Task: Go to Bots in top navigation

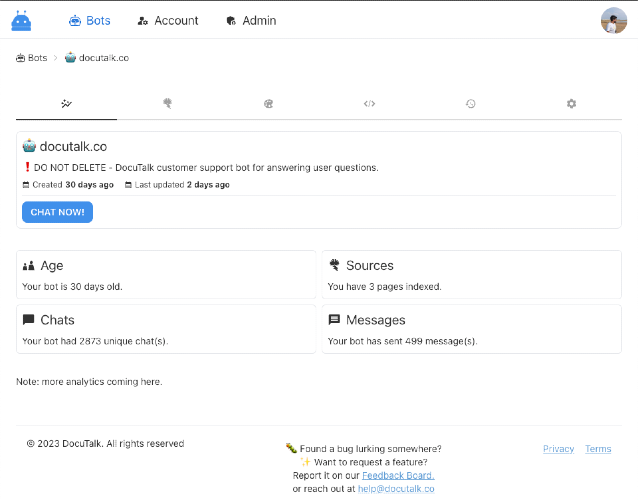Action: [89, 20]
